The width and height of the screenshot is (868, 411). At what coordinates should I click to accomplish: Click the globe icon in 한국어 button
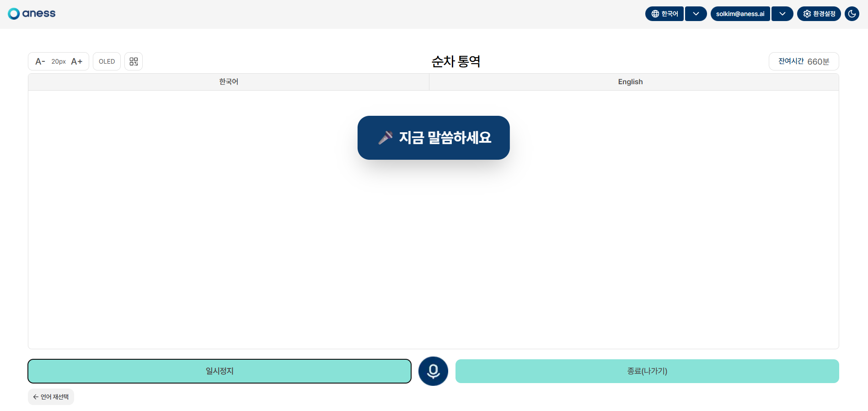[x=655, y=14]
